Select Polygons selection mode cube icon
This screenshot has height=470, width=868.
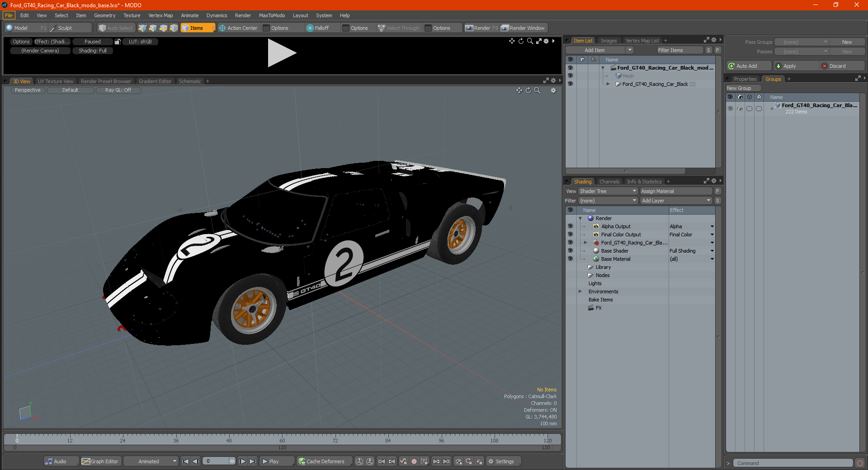[163, 28]
